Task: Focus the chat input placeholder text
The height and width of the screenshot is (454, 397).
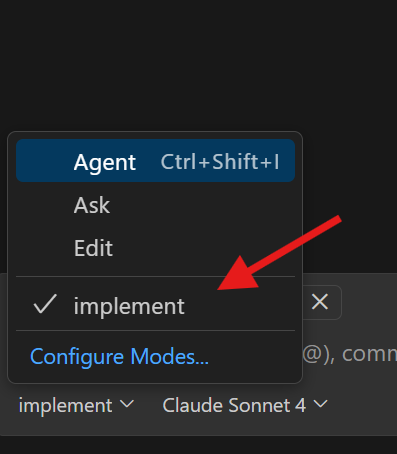Action: 349,354
